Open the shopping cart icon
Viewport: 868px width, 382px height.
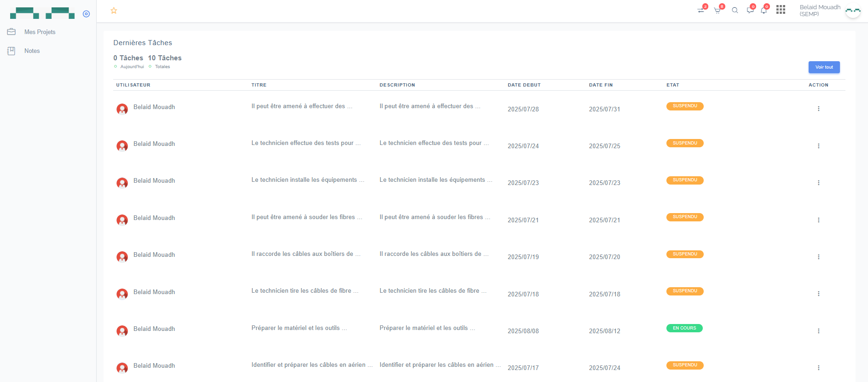pos(718,10)
